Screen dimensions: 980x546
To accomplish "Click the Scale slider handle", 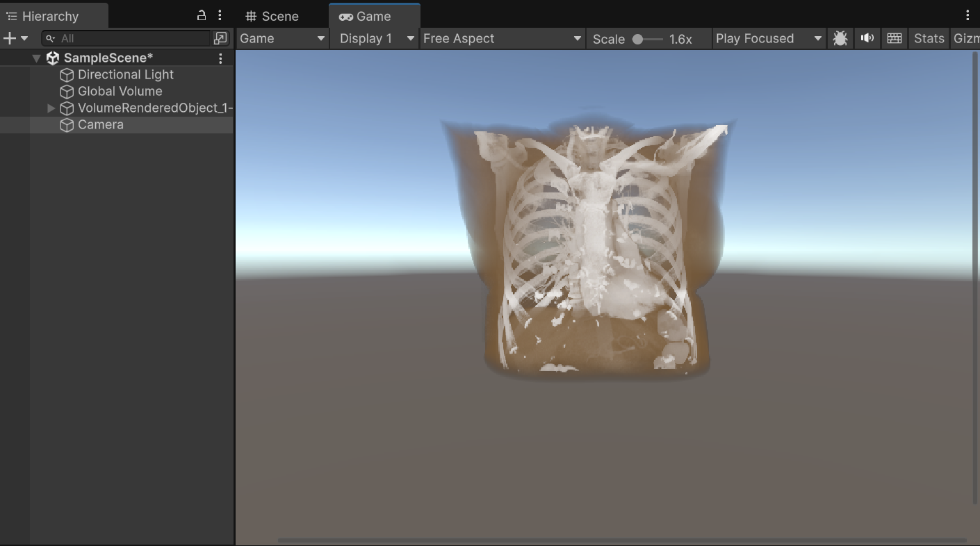I will point(637,40).
